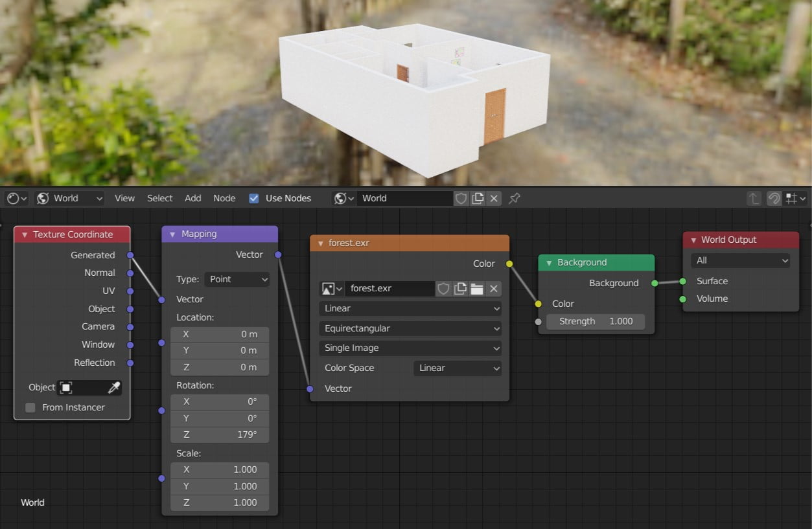The height and width of the screenshot is (529, 812).
Task: Enable the Use Nodes checkbox
Action: [x=253, y=198]
